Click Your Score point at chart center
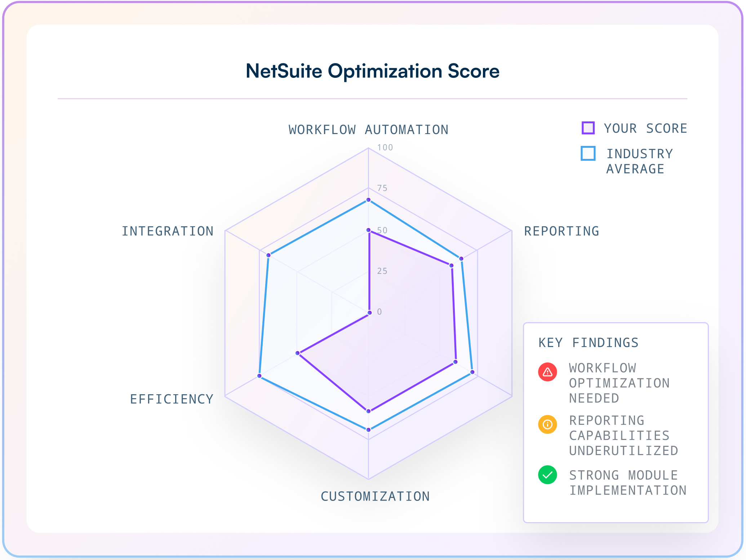746x560 pixels. click(369, 312)
